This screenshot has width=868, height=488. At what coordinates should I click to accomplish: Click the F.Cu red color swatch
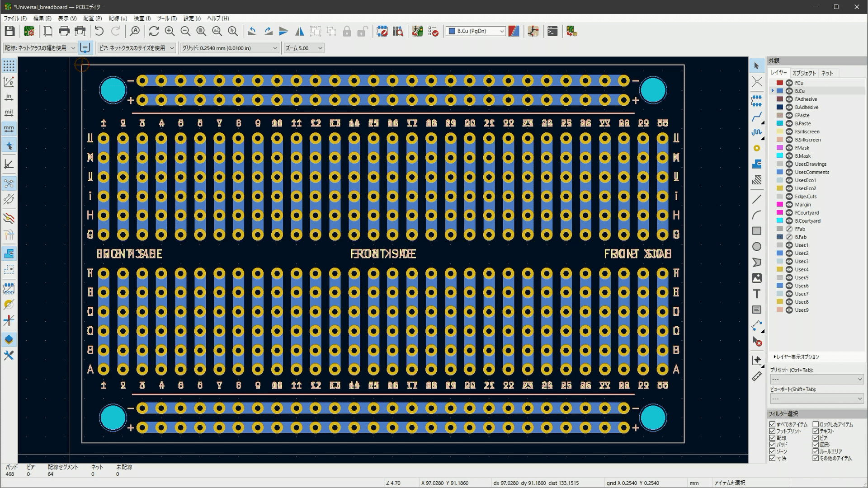click(780, 83)
